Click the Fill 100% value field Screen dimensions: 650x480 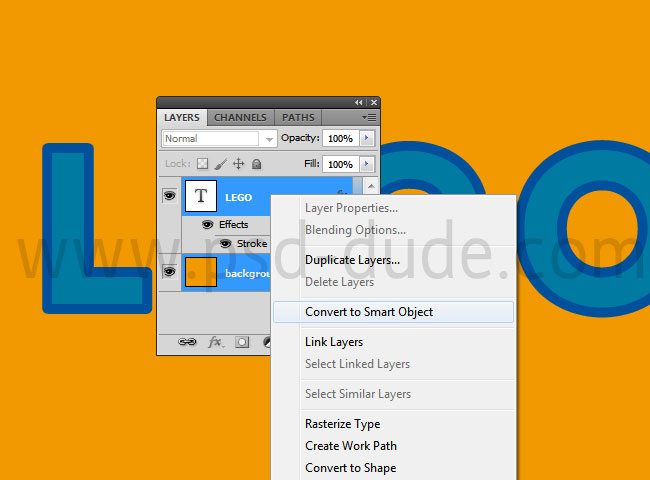pos(340,164)
